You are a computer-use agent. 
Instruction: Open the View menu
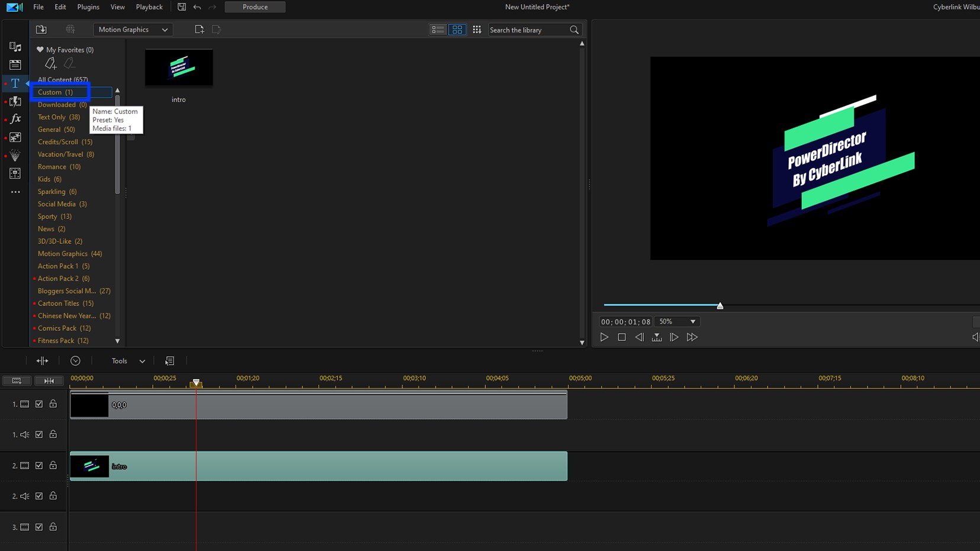(118, 7)
